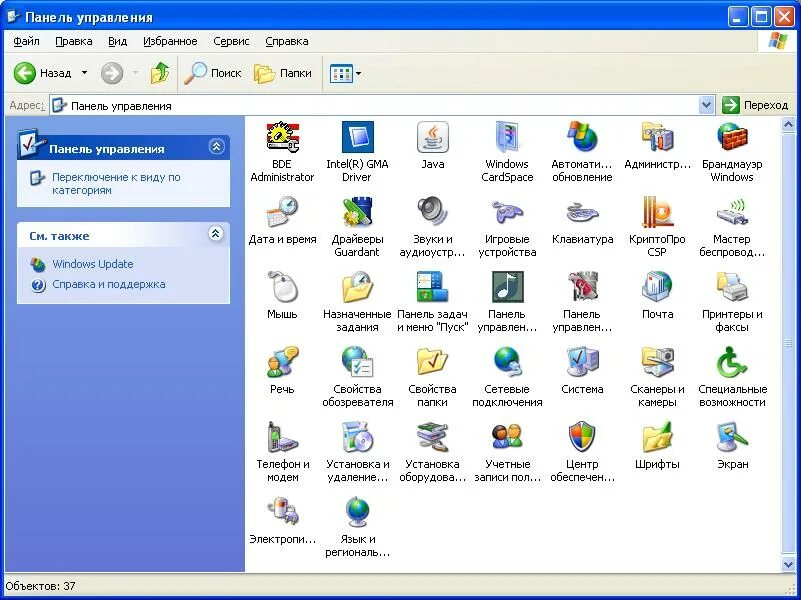Click the vertical scrollbar up arrow
Image resolution: width=801 pixels, height=600 pixels.
pos(788,124)
